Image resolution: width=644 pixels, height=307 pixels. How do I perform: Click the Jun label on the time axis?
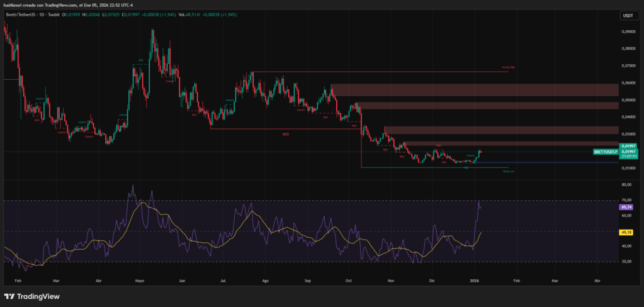[182, 281]
